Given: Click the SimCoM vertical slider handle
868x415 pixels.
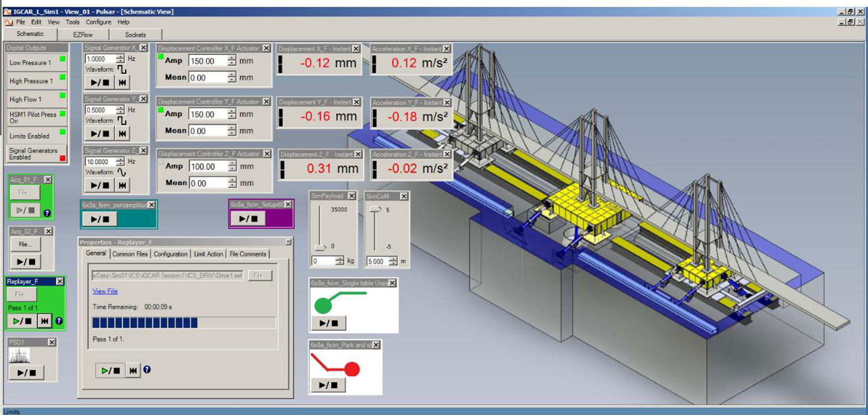Looking at the screenshot, I should pyautogui.click(x=376, y=210).
